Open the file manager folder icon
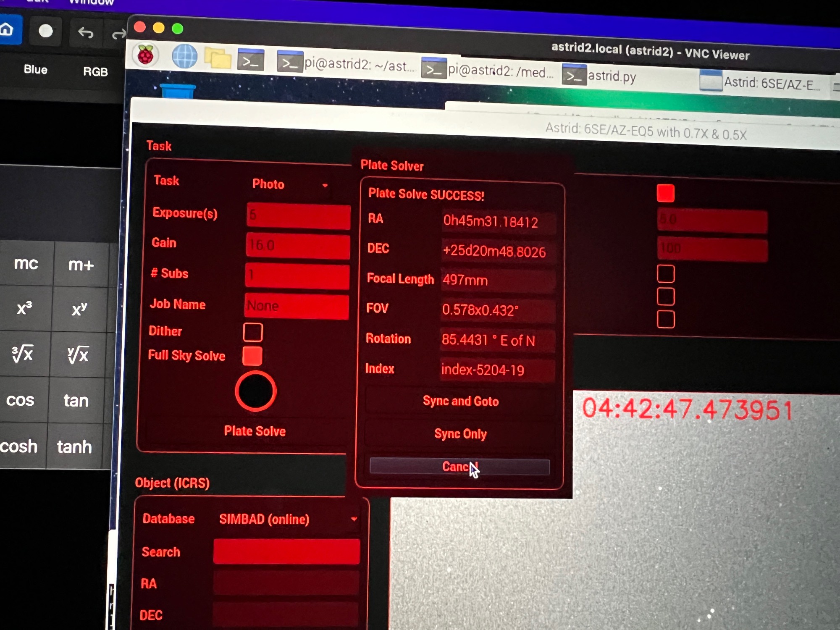Screen dimensions: 840x630 [x=218, y=58]
